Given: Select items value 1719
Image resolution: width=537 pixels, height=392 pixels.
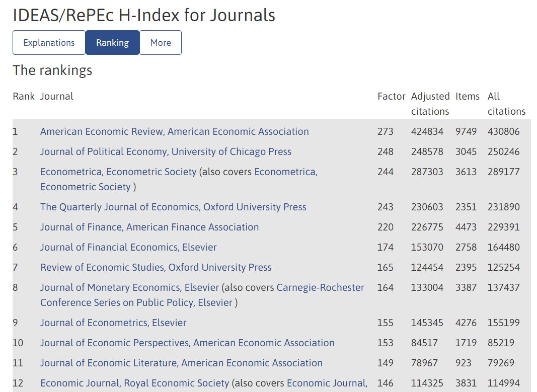Looking at the screenshot, I should 466,343.
